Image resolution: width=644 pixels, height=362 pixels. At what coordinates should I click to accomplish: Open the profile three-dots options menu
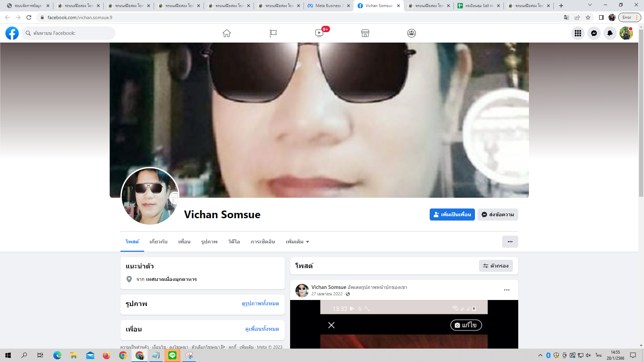point(510,242)
